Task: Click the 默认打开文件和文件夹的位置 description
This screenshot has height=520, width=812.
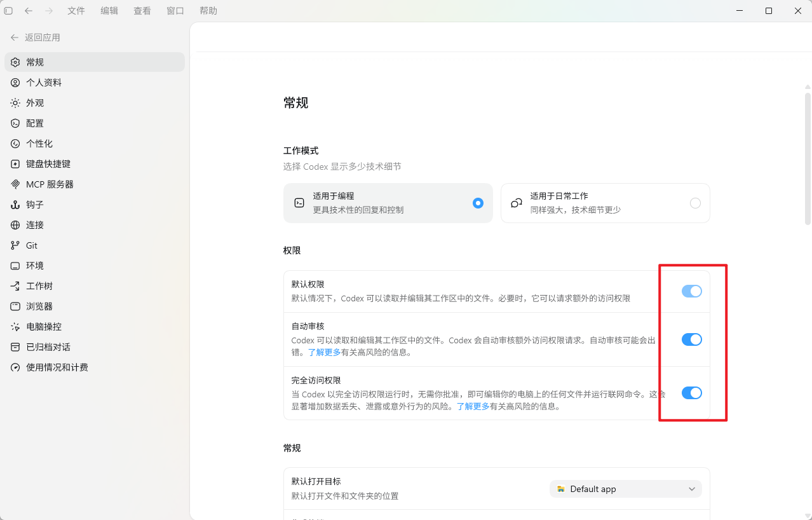Action: [x=345, y=496]
